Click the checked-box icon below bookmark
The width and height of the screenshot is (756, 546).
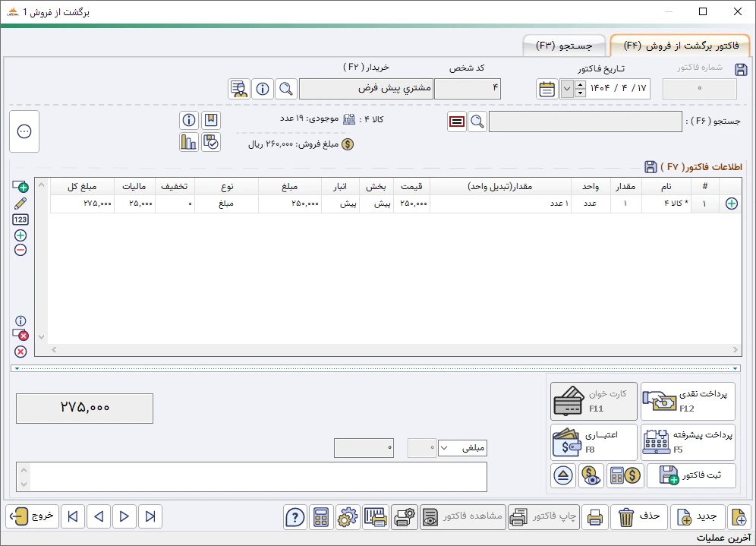(211, 142)
